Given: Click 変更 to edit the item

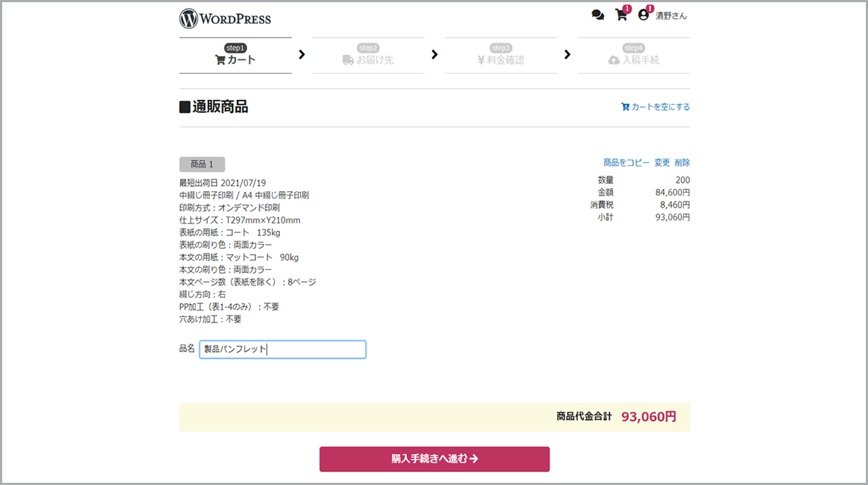Looking at the screenshot, I should click(x=662, y=163).
